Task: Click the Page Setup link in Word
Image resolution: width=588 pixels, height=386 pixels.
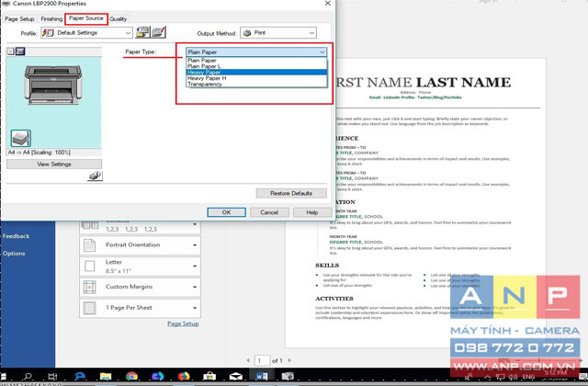Action: 183,324
